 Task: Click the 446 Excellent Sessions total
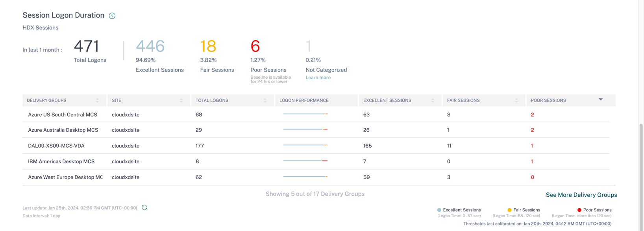pyautogui.click(x=150, y=46)
